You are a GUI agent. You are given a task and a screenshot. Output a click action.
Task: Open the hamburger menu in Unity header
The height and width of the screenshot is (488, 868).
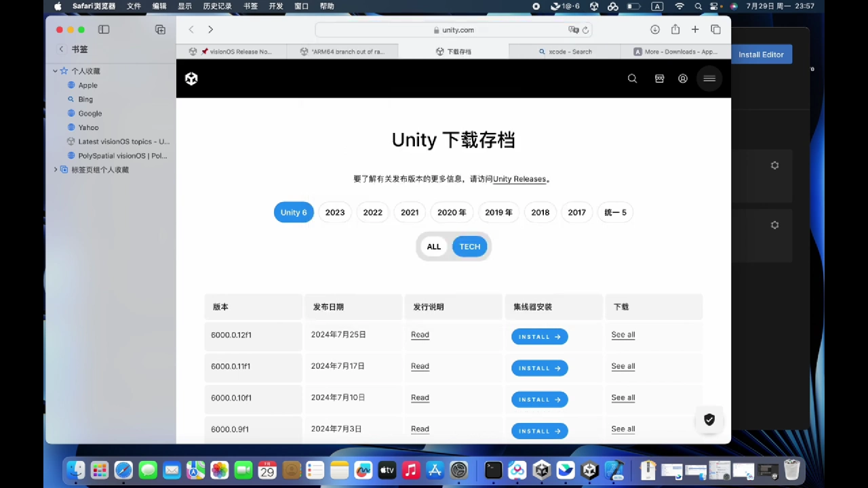[x=709, y=79]
